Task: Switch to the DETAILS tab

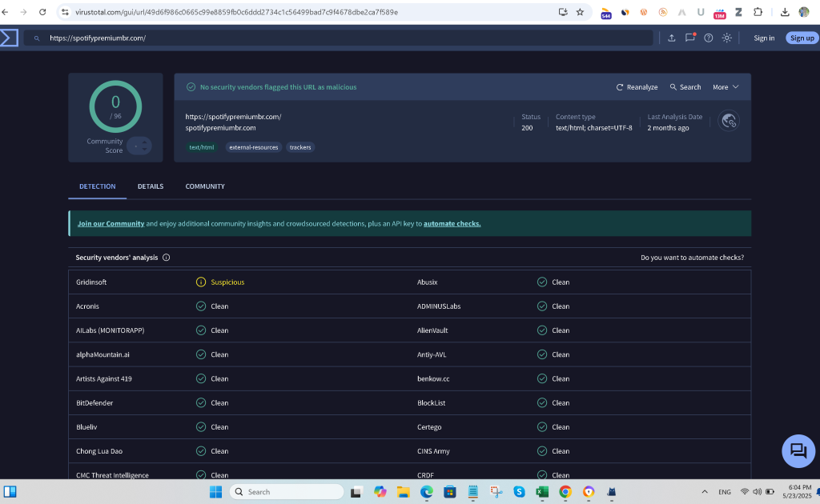Action: (151, 186)
